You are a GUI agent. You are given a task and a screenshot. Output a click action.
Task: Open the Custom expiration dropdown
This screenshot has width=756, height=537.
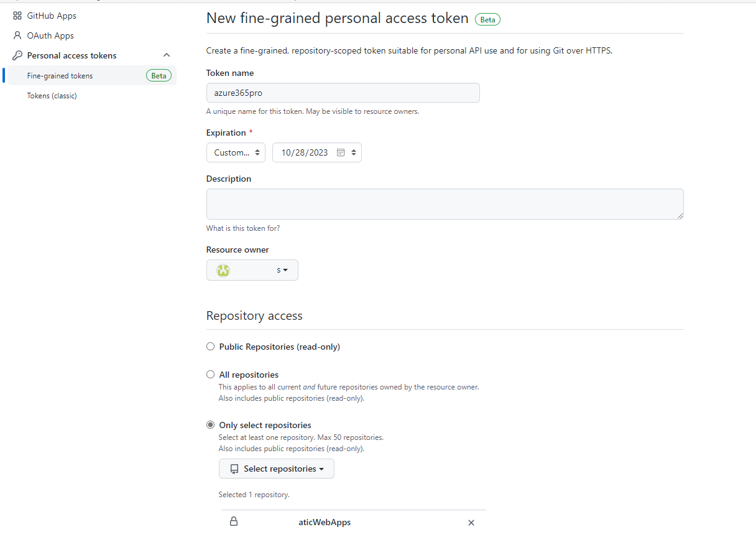point(236,152)
